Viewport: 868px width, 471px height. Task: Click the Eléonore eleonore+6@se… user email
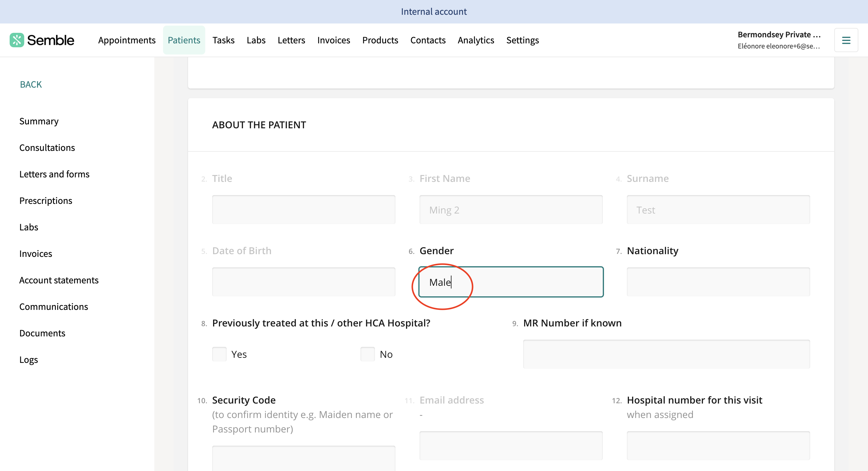[x=779, y=46]
